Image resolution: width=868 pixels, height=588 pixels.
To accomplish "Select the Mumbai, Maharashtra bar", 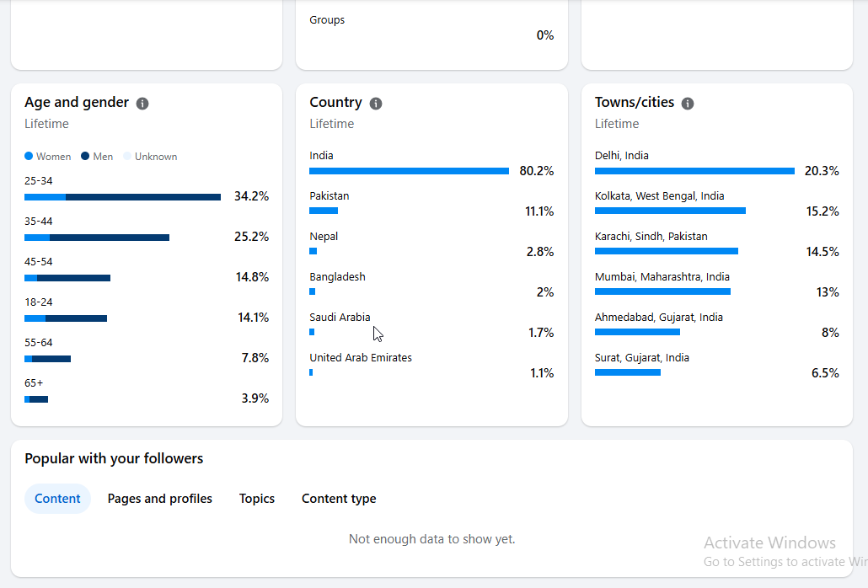I will (x=662, y=291).
